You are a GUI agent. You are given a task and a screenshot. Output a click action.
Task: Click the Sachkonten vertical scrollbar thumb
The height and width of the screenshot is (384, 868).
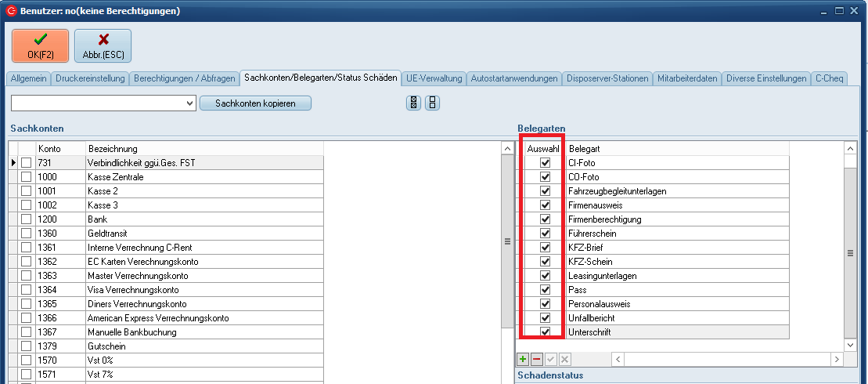506,241
